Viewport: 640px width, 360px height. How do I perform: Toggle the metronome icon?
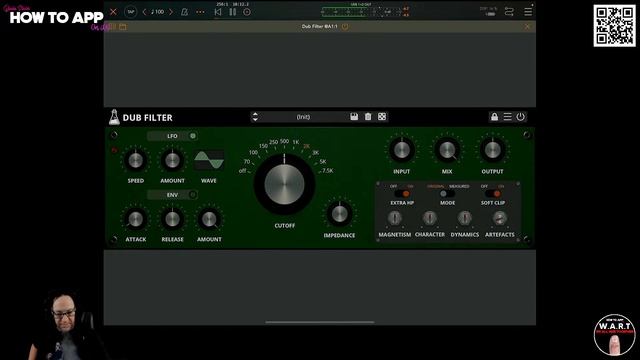point(184,12)
